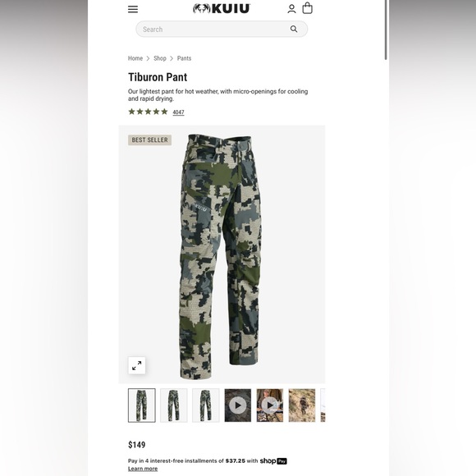Open the user account icon
The width and height of the screenshot is (476, 476).
[x=291, y=9]
